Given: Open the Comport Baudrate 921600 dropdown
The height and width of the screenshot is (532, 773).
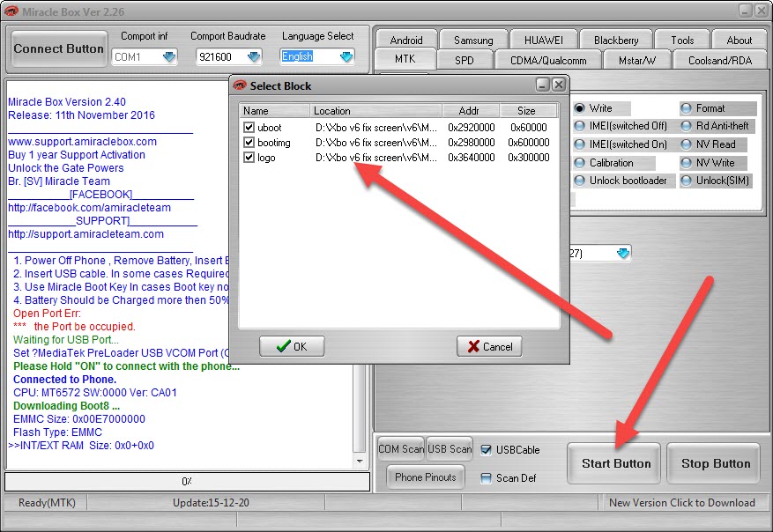Looking at the screenshot, I should click(x=253, y=56).
